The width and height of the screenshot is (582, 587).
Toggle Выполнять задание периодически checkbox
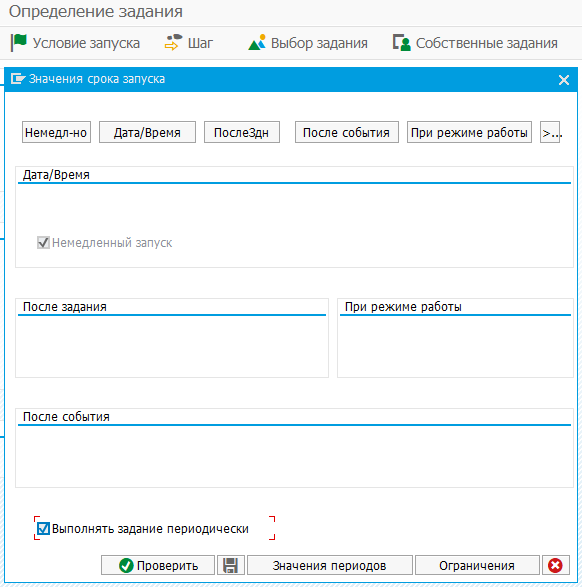(43, 529)
